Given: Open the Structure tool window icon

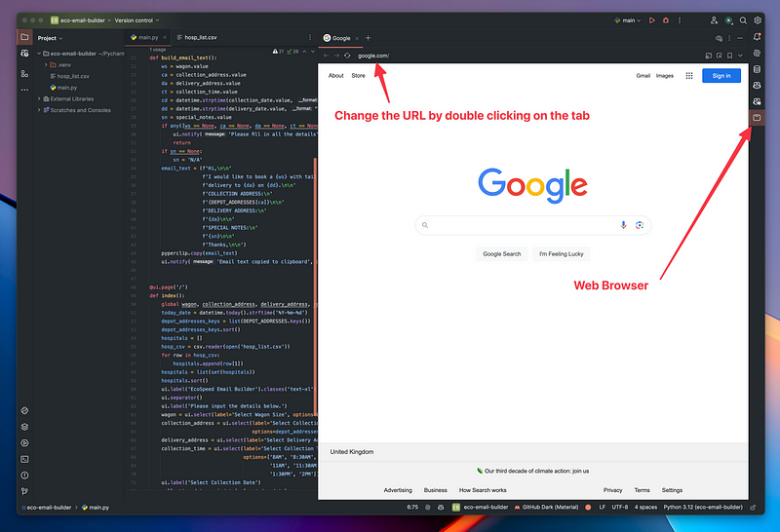Looking at the screenshot, I should coord(24,74).
